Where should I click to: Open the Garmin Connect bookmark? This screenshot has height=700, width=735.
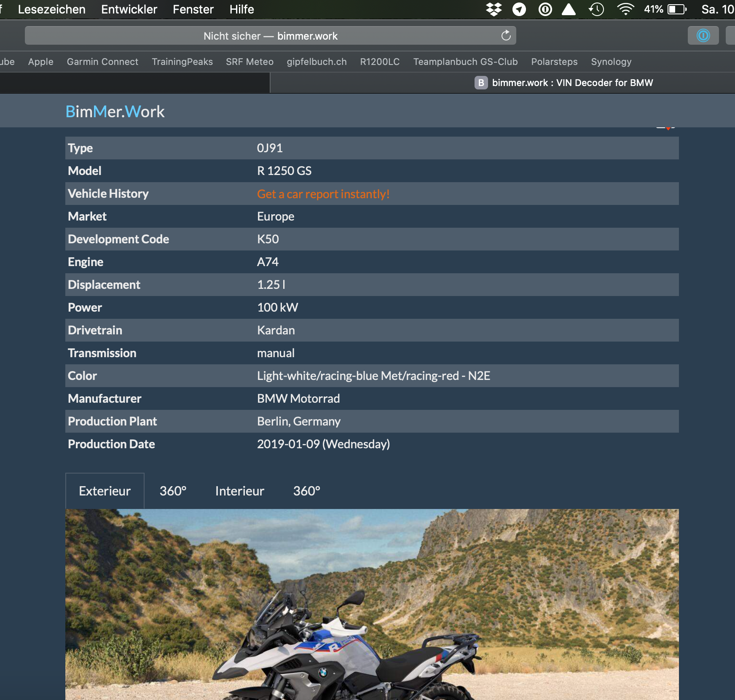pyautogui.click(x=102, y=62)
